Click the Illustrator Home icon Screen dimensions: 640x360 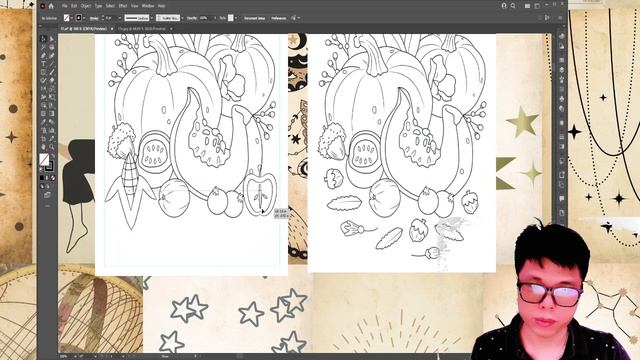coord(51,6)
